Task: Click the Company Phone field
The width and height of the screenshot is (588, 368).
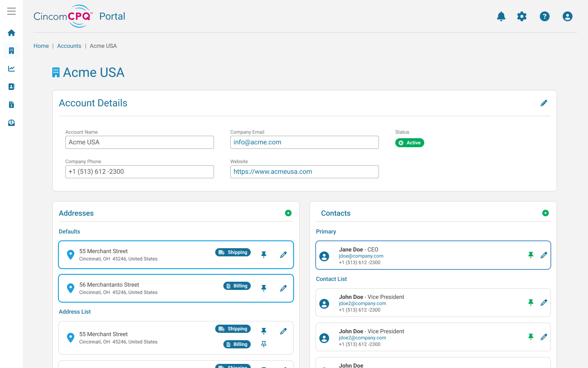Action: tap(140, 172)
